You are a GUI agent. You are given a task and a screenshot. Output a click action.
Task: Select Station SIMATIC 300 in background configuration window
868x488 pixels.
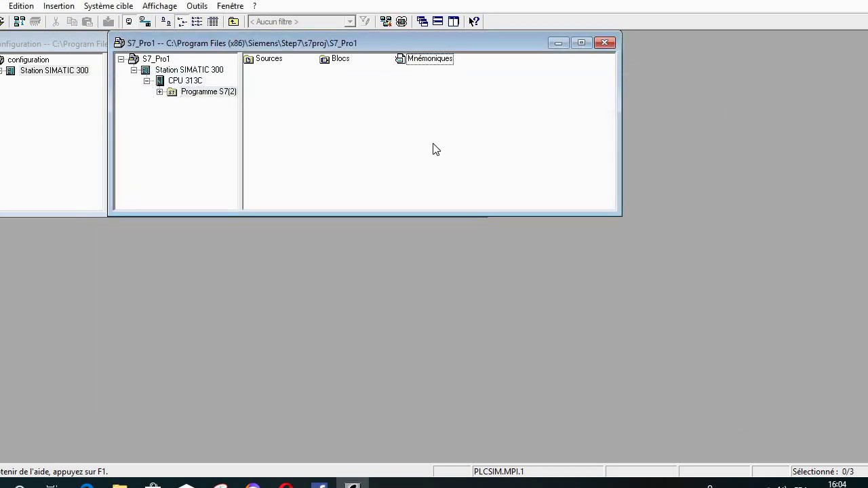click(54, 70)
